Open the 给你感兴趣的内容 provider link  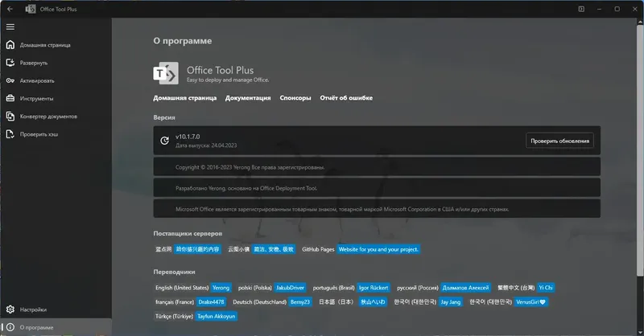click(197, 249)
